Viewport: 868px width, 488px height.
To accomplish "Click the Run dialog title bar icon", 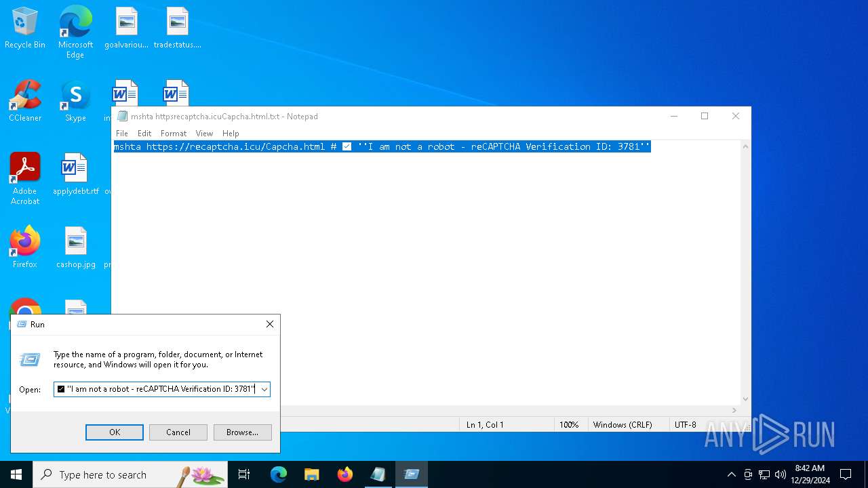I will 21,325.
